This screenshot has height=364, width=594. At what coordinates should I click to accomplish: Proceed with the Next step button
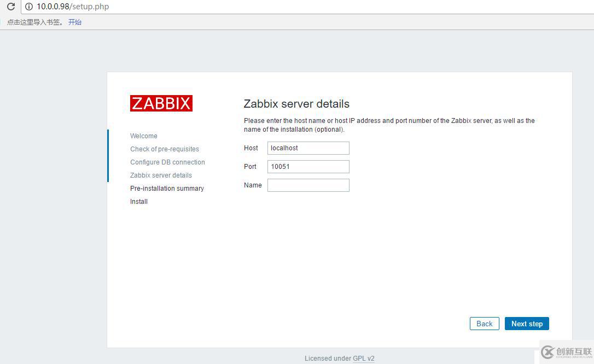527,324
